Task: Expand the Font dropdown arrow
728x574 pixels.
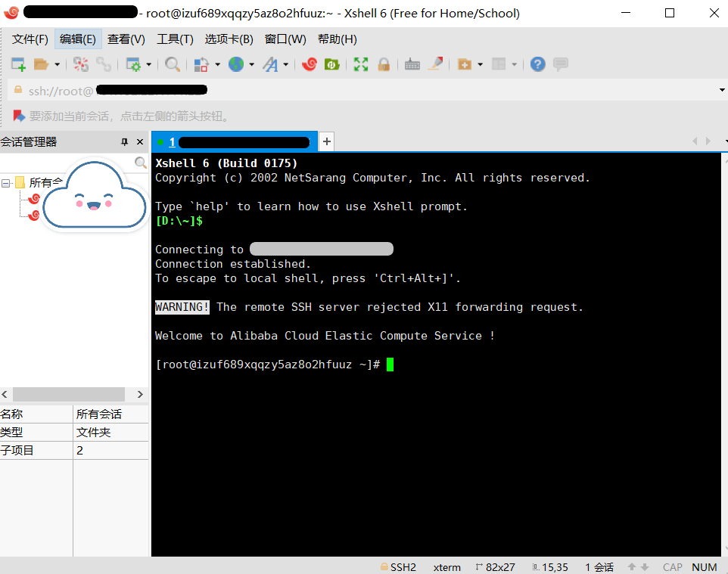Action: [285, 64]
